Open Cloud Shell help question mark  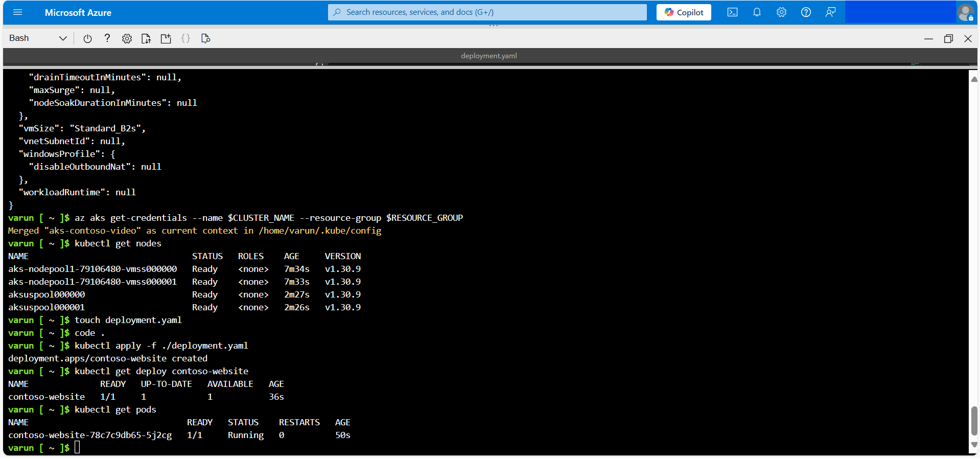(x=107, y=38)
